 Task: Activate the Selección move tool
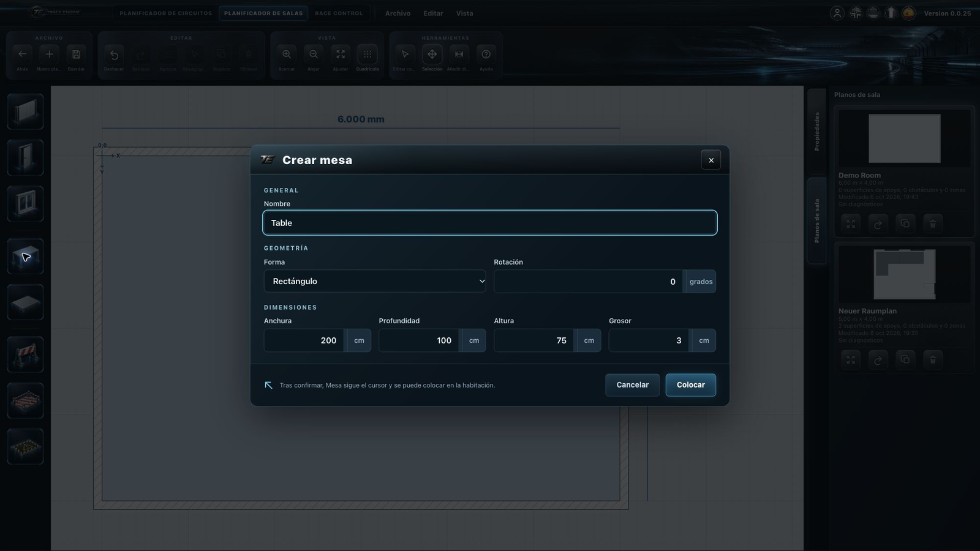(x=432, y=54)
